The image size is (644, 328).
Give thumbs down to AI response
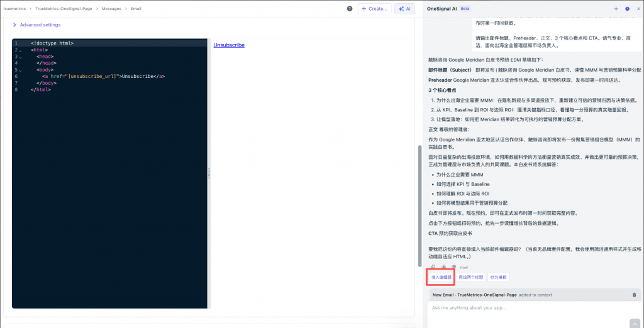454,267
